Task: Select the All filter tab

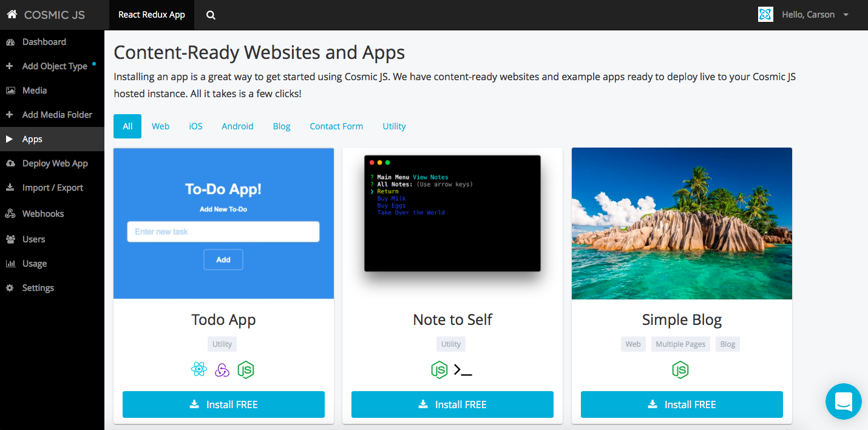Action: point(127,126)
